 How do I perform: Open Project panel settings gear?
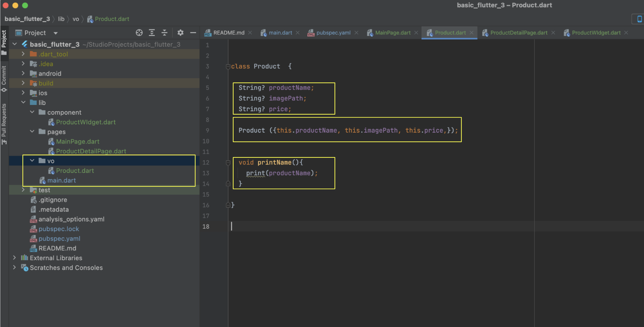click(180, 33)
